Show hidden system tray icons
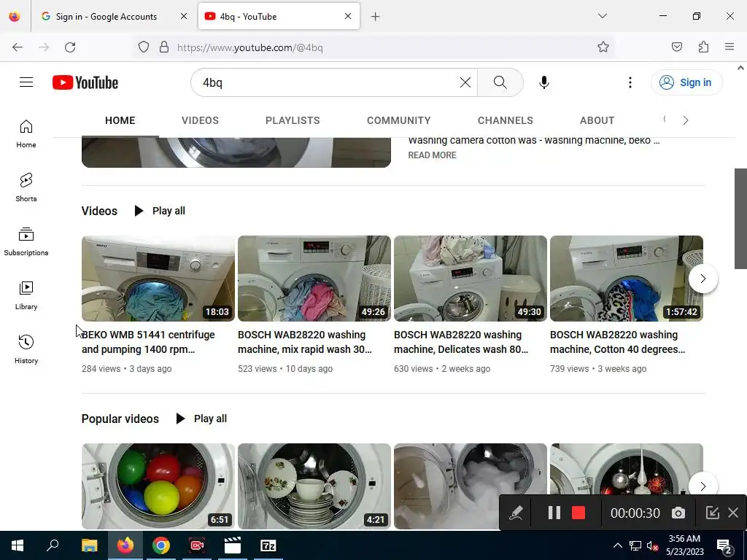Screen dimensions: 747x560 coord(617,545)
